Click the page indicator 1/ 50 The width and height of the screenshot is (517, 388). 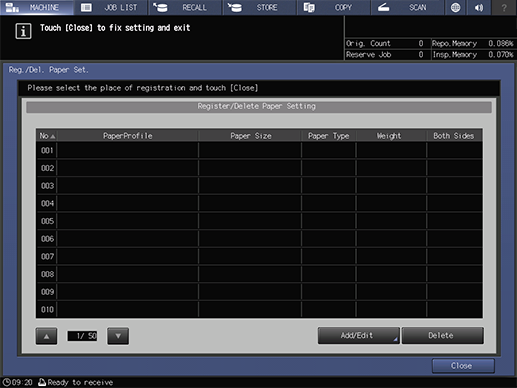pyautogui.click(x=82, y=336)
